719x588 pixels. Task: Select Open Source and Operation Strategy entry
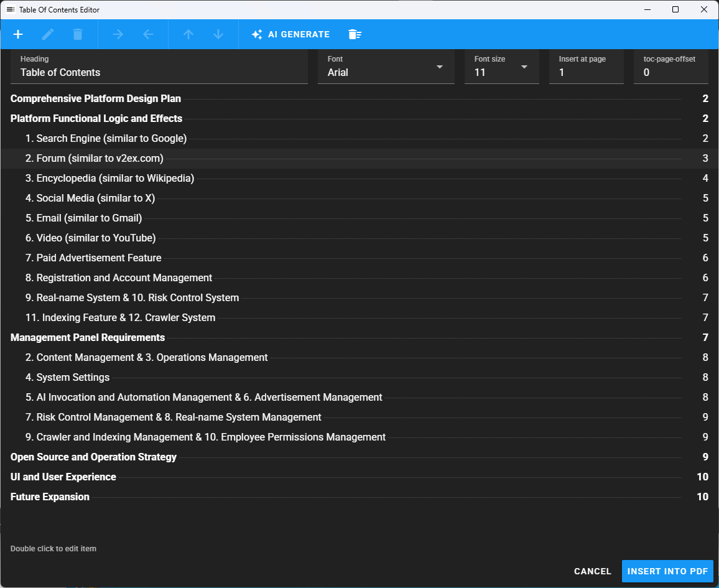[x=359, y=457]
